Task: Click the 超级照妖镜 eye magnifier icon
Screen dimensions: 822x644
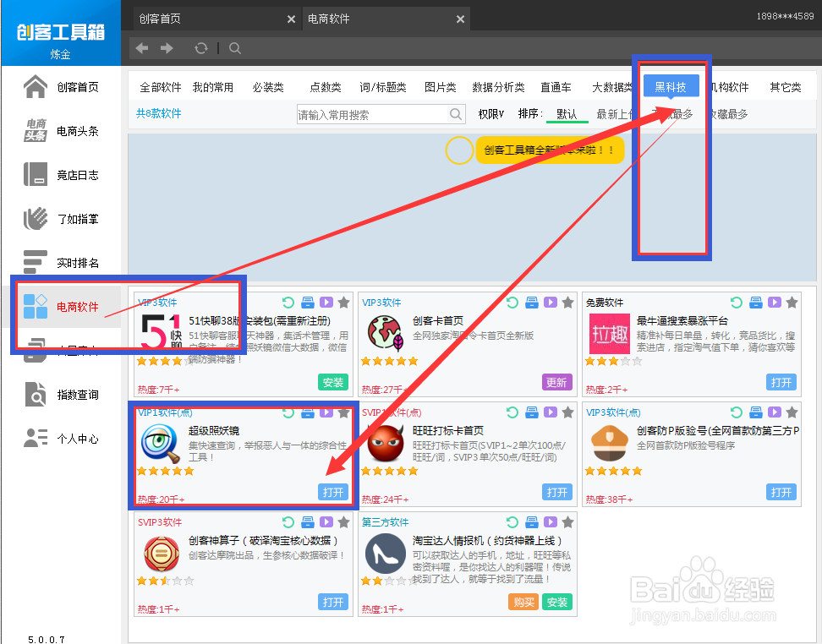Action: pyautogui.click(x=161, y=443)
